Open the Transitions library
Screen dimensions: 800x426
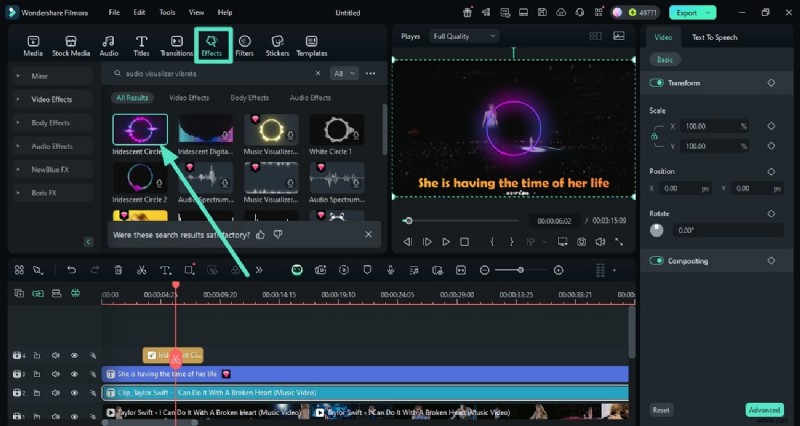(x=176, y=45)
